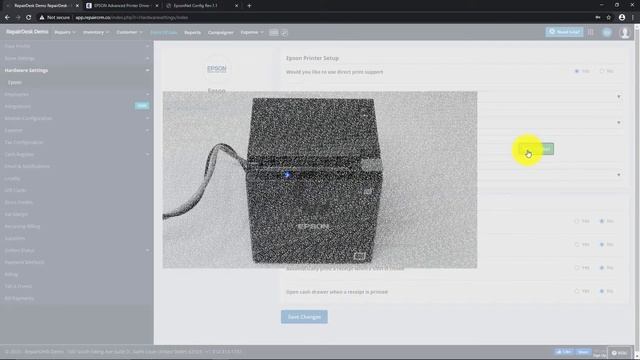640x360 pixels.
Task: Bookmark this page with the star icon
Action: click(x=609, y=18)
